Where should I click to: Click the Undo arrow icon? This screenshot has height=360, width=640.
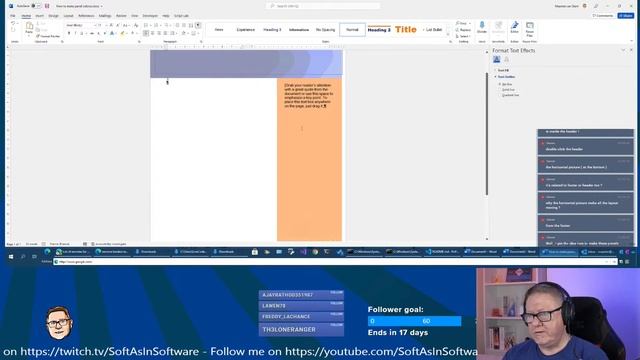coord(13,24)
